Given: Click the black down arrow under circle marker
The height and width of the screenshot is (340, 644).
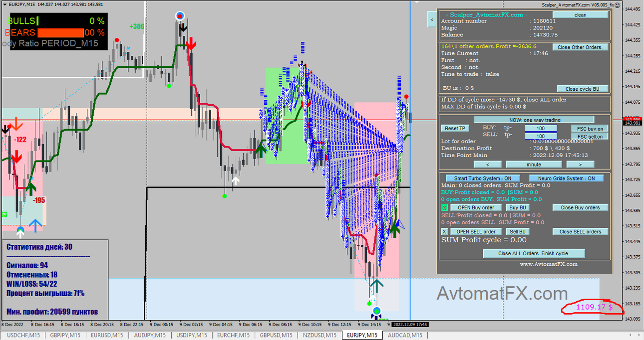Looking at the screenshot, I should pos(183,27).
